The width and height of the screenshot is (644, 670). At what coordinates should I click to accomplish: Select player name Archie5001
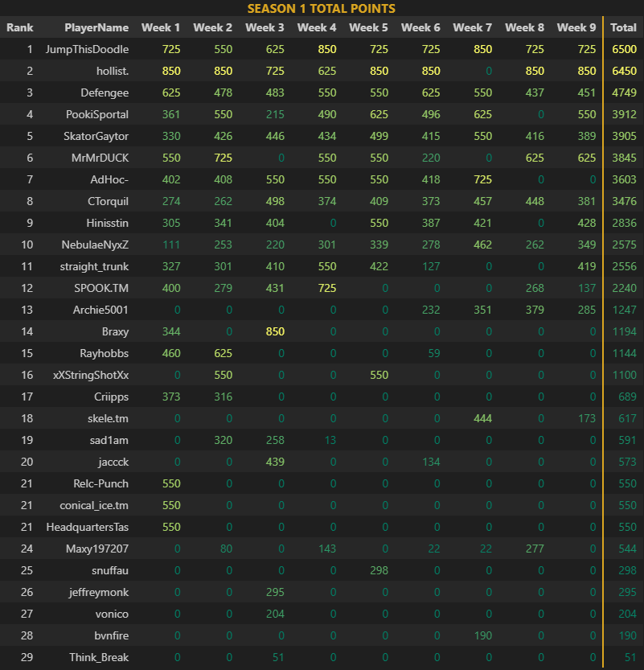[x=100, y=310]
